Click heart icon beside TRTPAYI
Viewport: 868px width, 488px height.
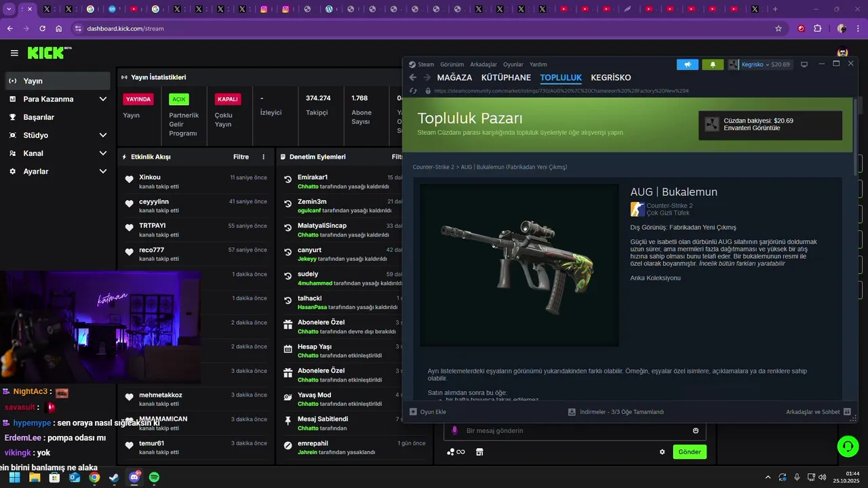(130, 228)
